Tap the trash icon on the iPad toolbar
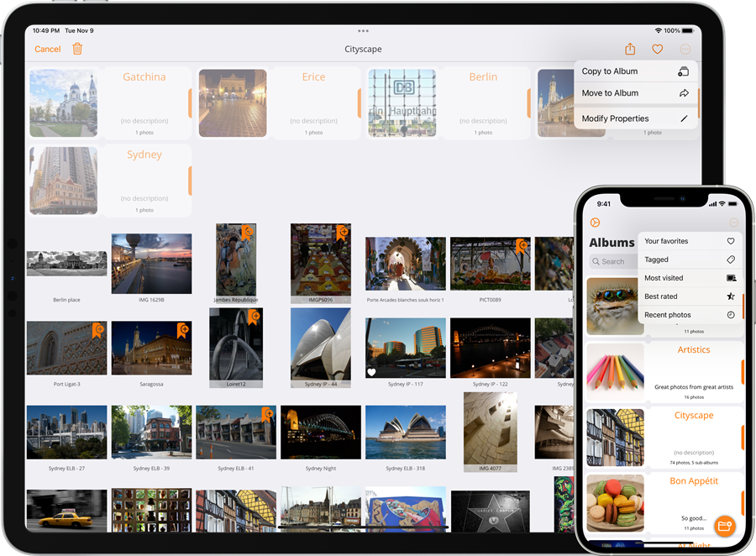The width and height of the screenshot is (756, 556). (77, 49)
